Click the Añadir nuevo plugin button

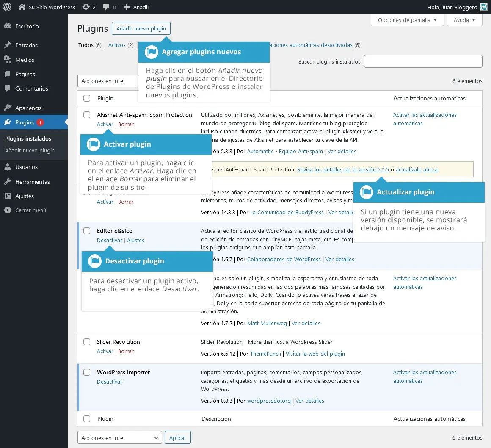141,28
